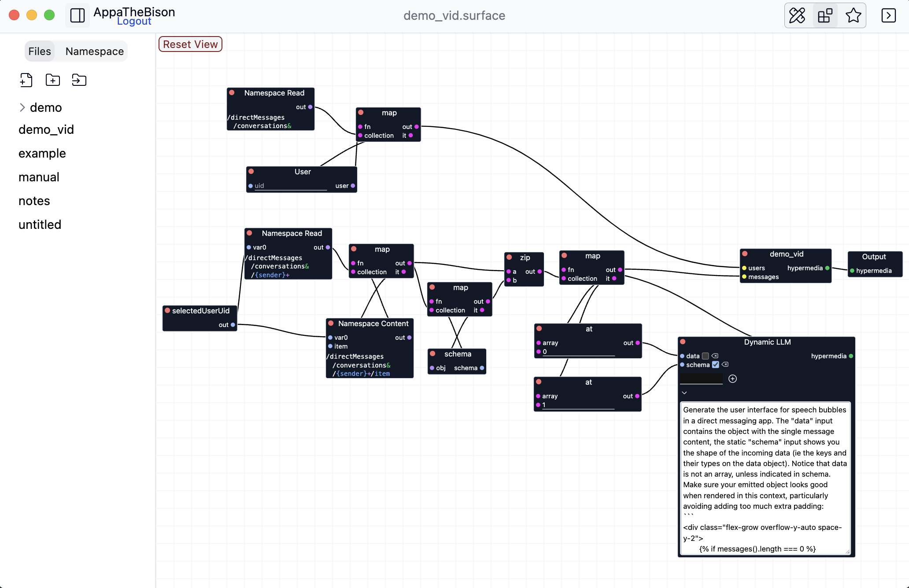The height and width of the screenshot is (588, 909).
Task: Click the green hypermedia port on Dynamic LLM
Action: tap(851, 356)
